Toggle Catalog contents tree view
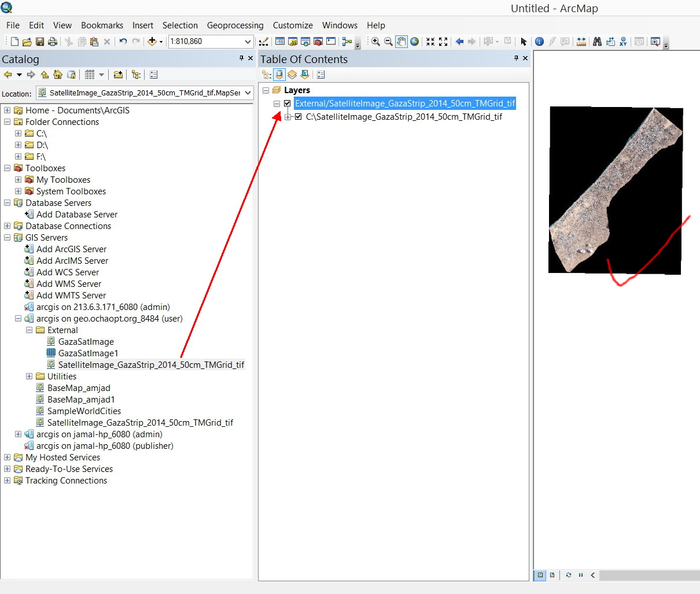Image resolution: width=700 pixels, height=594 pixels. coord(136,75)
